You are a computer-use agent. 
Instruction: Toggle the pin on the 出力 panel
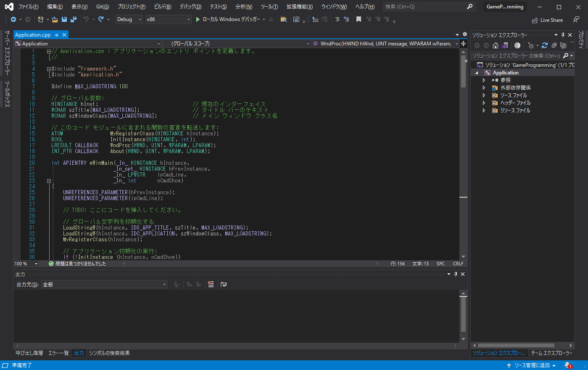[455, 274]
